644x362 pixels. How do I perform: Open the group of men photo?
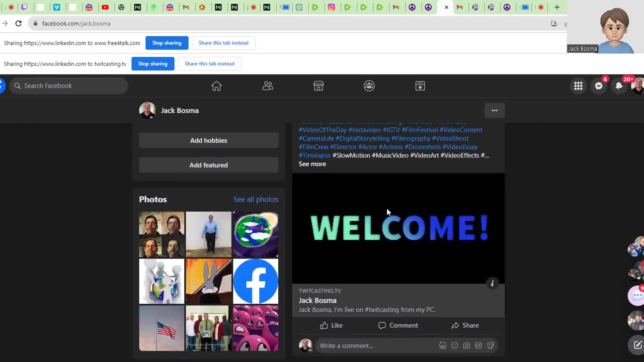pyautogui.click(x=209, y=328)
